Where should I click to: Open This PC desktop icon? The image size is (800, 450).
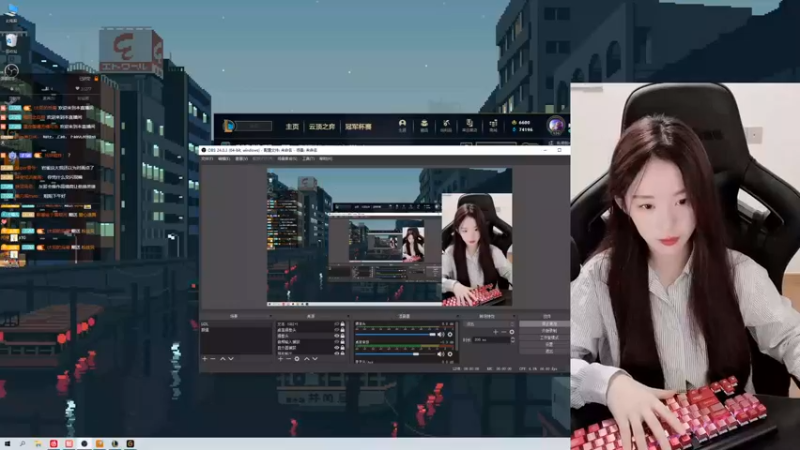pos(11,12)
